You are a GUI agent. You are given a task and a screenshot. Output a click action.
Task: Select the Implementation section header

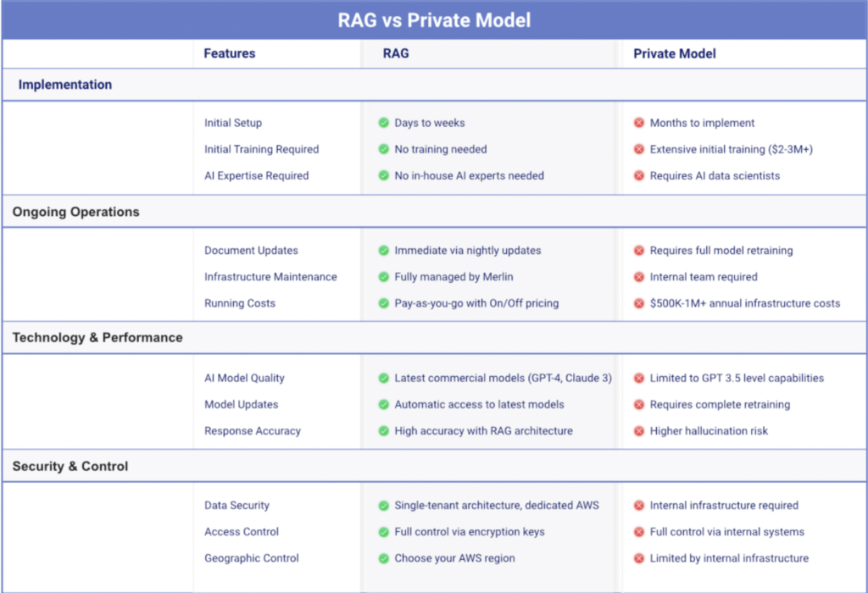[65, 85]
